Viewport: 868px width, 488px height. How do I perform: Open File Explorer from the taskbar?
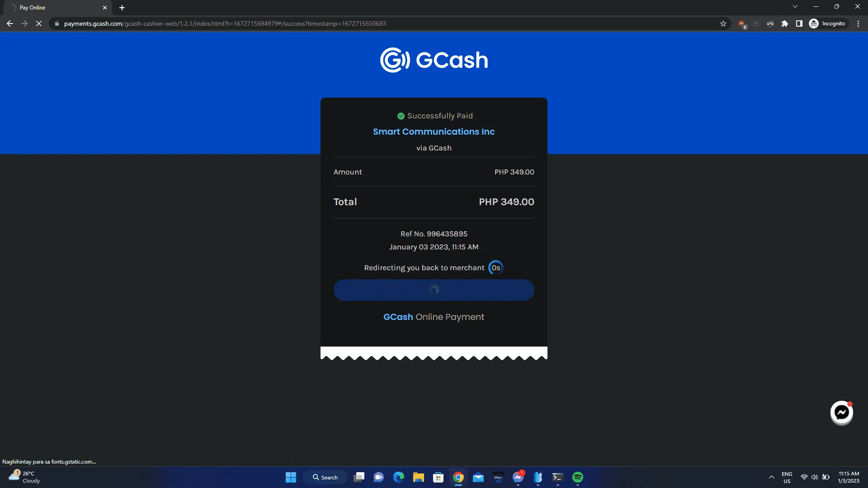[419, 478]
